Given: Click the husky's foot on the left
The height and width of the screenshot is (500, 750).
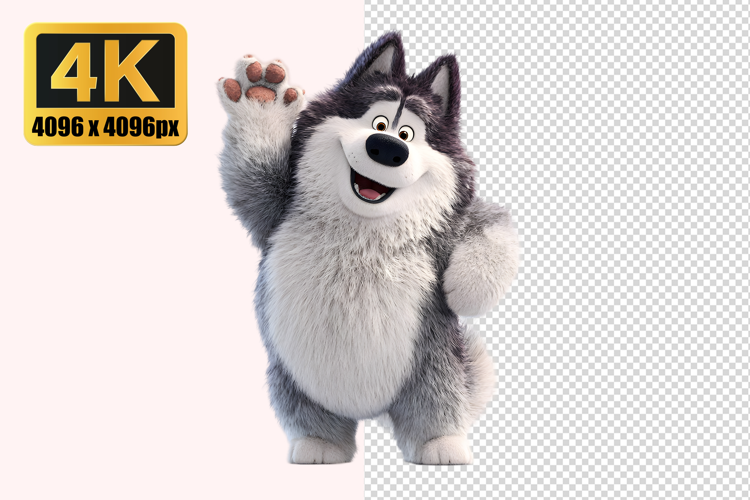Looking at the screenshot, I should click(318, 449).
